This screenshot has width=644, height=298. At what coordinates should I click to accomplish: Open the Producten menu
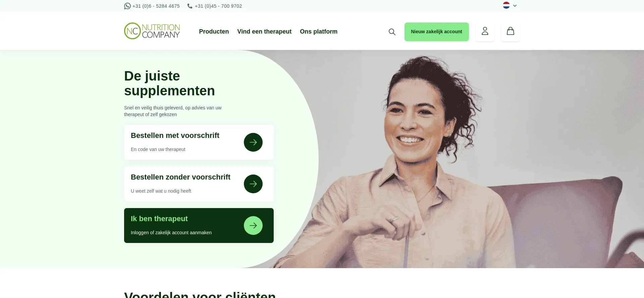point(214,32)
